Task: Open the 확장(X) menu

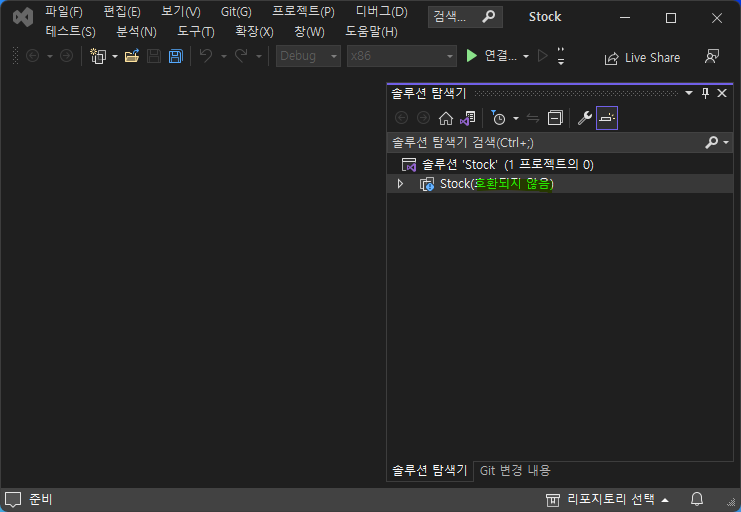Action: pyautogui.click(x=254, y=32)
